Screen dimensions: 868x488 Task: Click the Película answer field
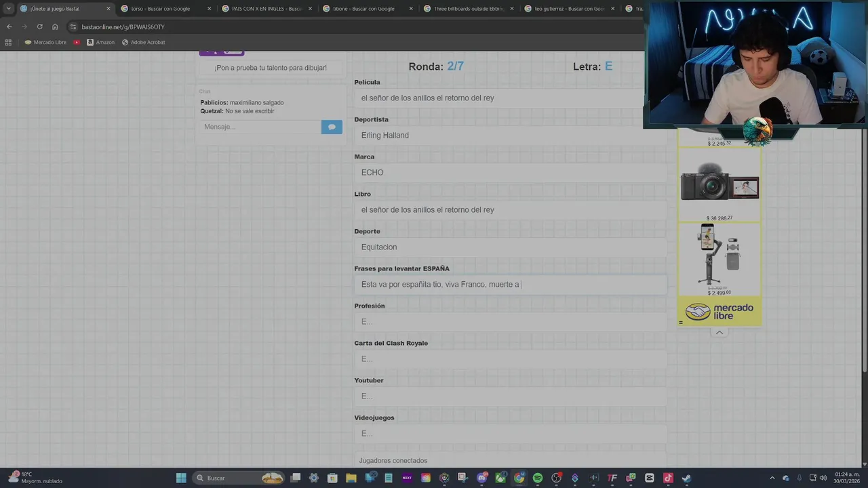point(510,98)
